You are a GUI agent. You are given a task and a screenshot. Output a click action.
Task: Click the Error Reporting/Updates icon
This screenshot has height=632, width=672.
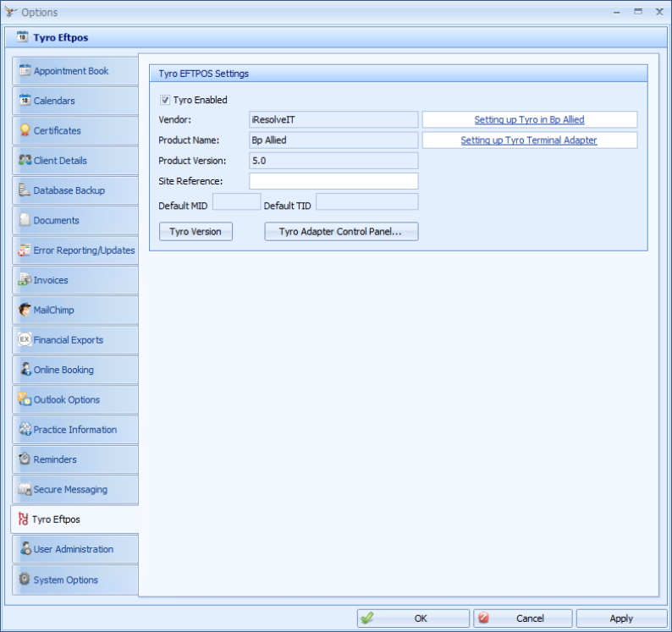25,250
